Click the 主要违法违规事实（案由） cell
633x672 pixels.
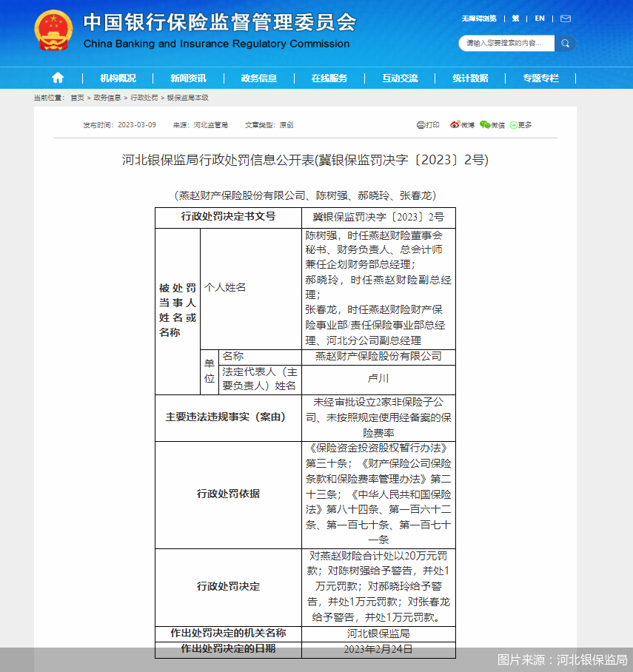[228, 417]
